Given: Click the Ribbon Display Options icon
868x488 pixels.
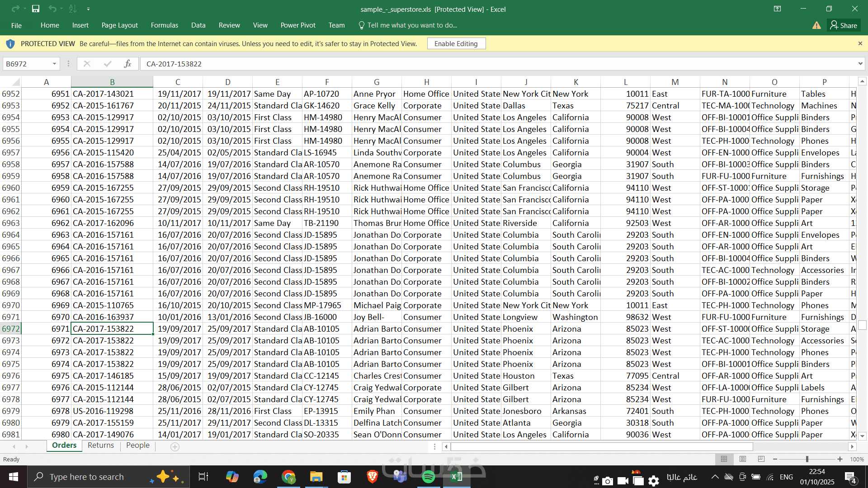Looking at the screenshot, I should pyautogui.click(x=777, y=9).
